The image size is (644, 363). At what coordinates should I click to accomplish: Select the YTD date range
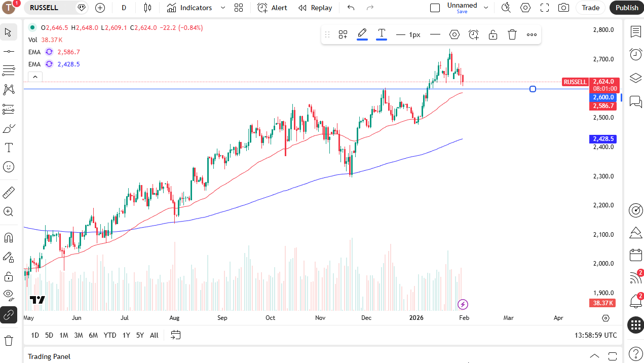tap(110, 335)
